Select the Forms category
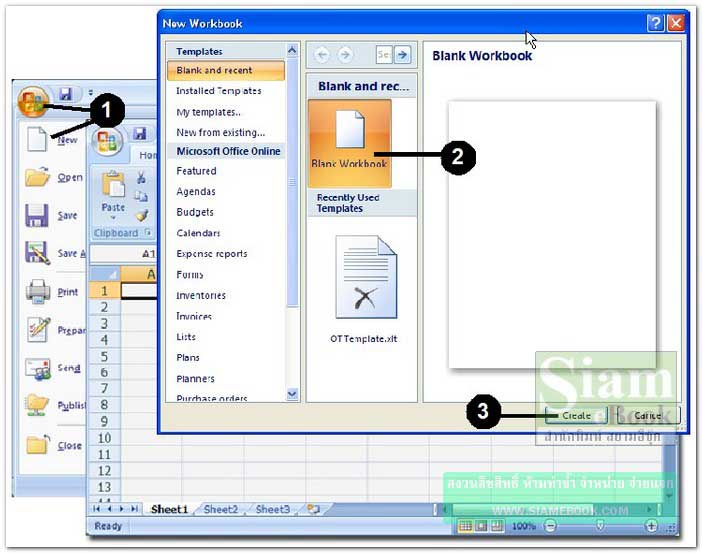Image resolution: width=702 pixels, height=553 pixels. click(190, 274)
